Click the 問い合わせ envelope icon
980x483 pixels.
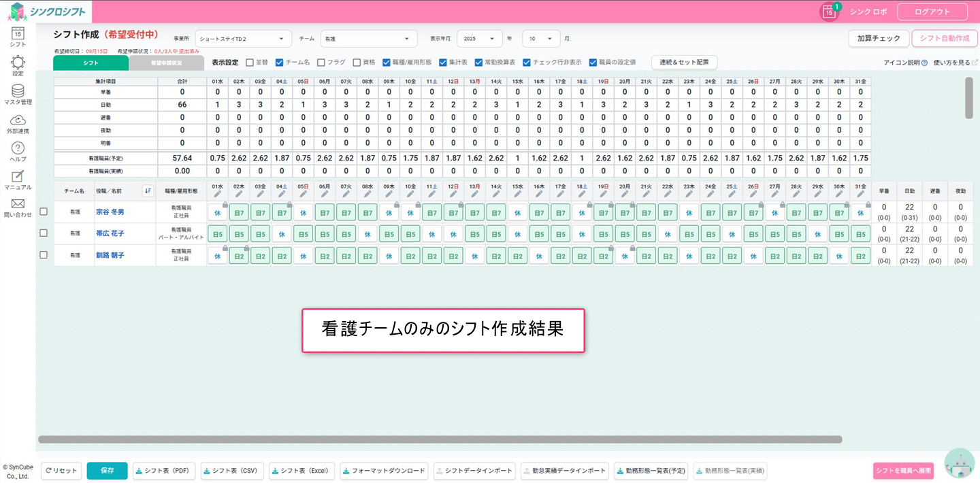coord(18,204)
